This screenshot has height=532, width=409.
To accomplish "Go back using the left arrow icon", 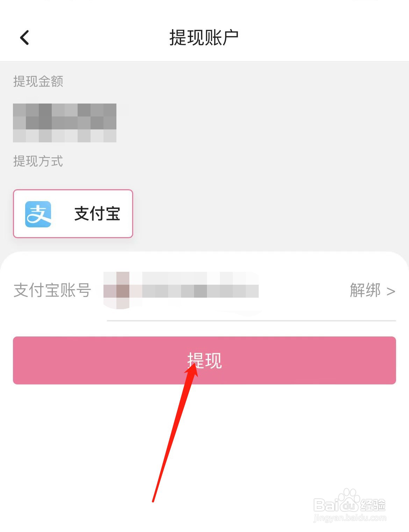I will pos(24,37).
